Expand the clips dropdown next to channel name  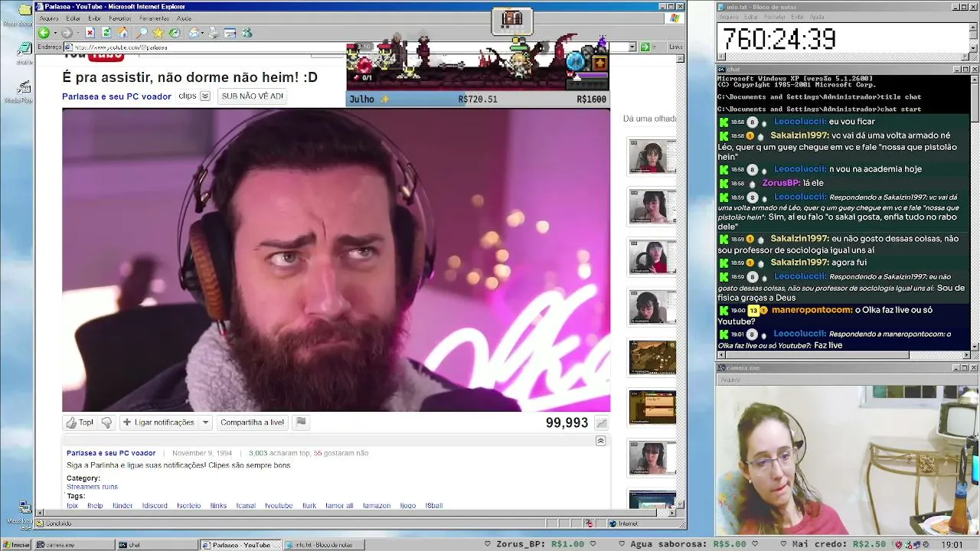pos(204,96)
